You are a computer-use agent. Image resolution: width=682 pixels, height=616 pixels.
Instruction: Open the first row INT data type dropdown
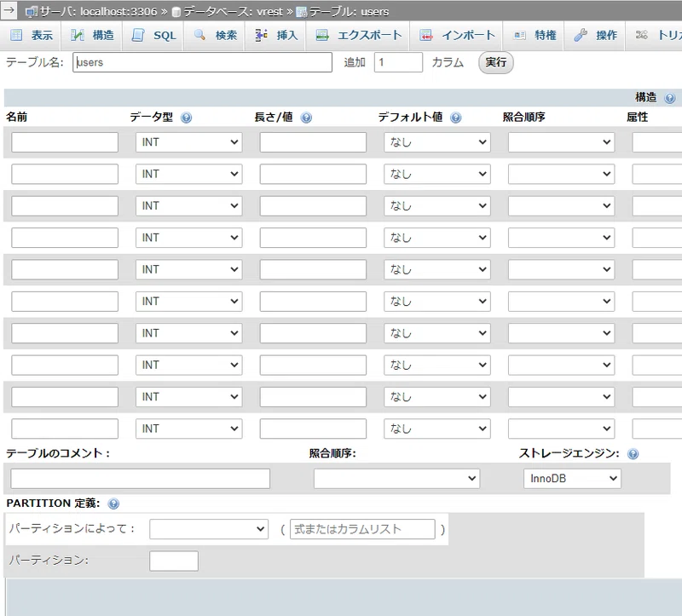188,142
